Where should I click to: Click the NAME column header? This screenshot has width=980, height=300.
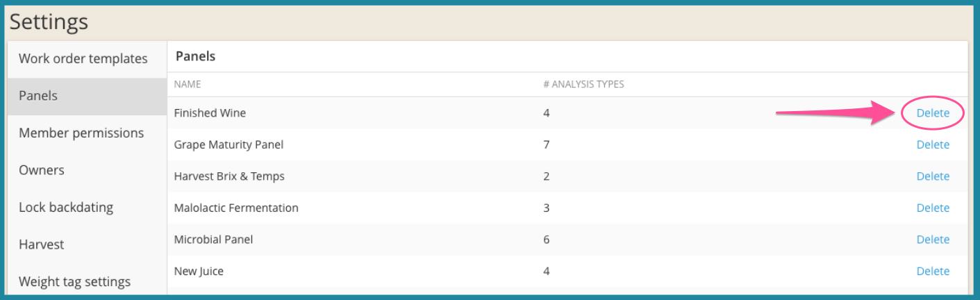(188, 85)
